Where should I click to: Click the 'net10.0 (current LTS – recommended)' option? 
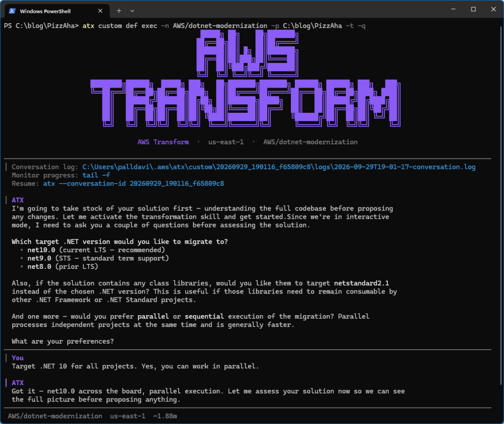[96, 250]
